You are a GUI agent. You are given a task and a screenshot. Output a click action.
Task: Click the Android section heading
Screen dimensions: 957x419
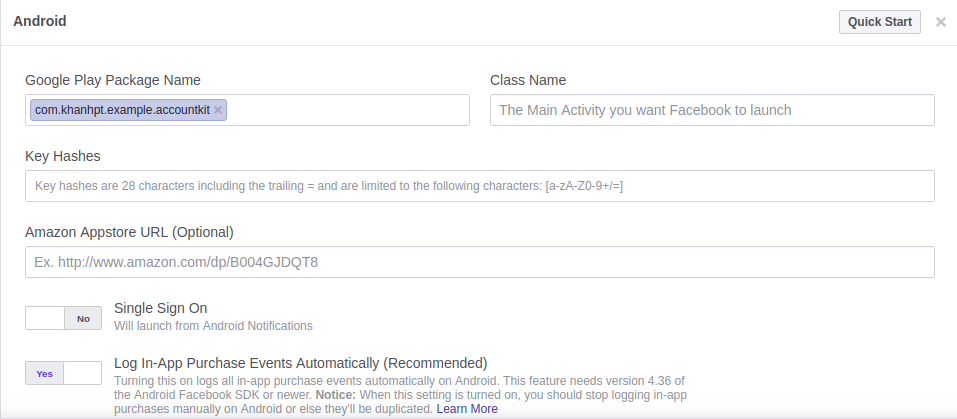pos(40,21)
